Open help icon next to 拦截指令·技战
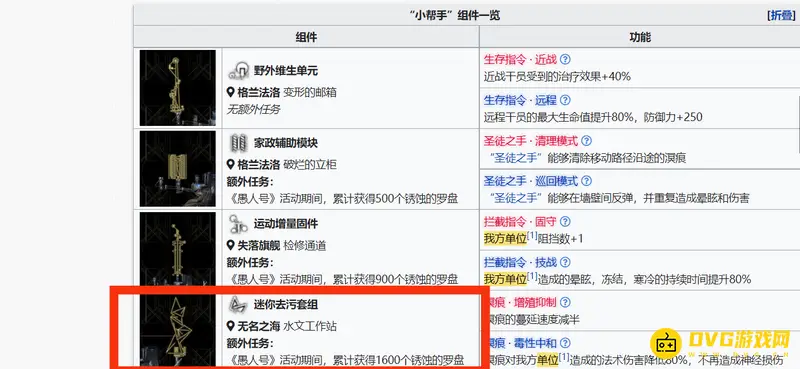 point(565,262)
